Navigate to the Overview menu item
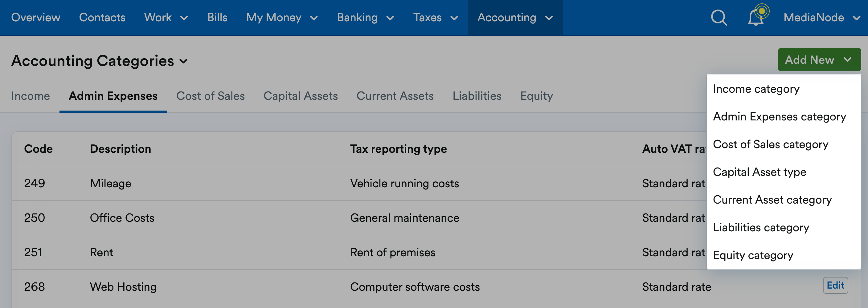The image size is (868, 308). pyautogui.click(x=35, y=18)
